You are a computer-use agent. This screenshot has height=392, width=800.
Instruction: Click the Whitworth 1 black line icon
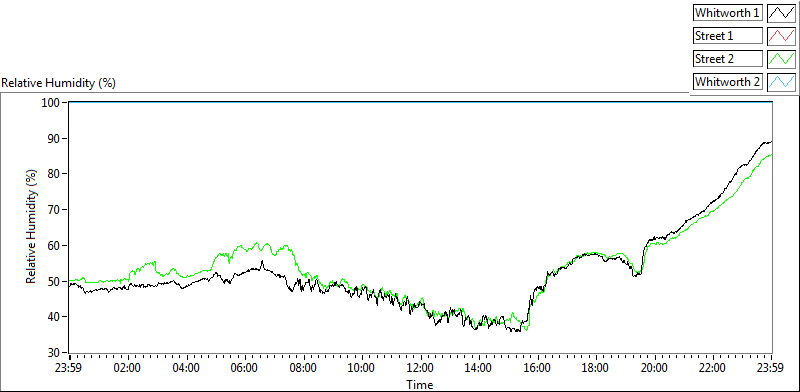(x=782, y=13)
